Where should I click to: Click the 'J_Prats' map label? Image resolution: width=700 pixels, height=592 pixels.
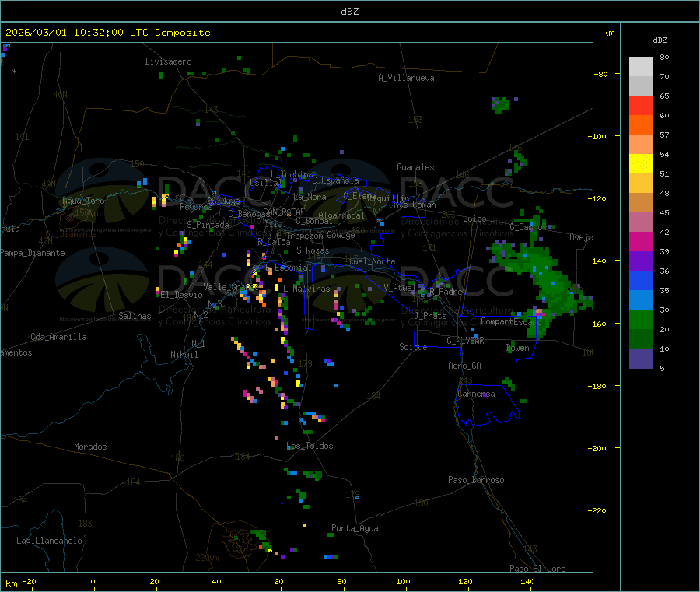[430, 316]
